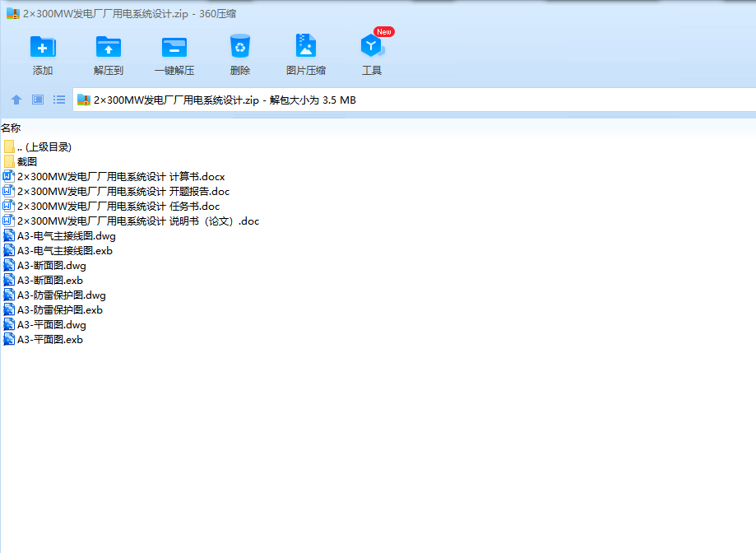Select the 截图 folder icon
The width and height of the screenshot is (756, 553).
9,161
